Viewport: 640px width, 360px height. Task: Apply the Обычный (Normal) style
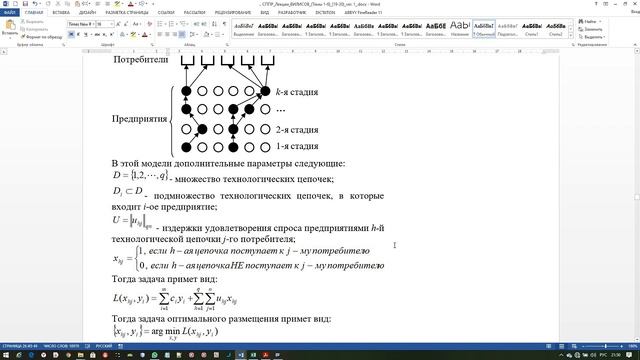point(484,29)
